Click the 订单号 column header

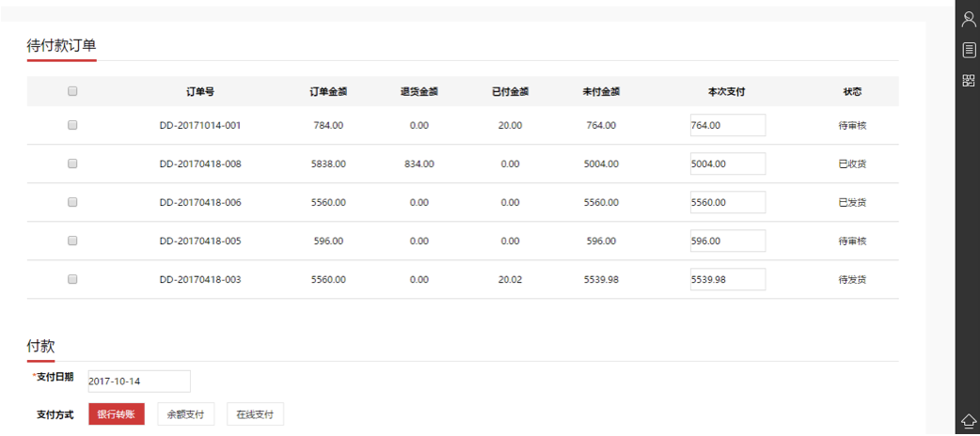click(200, 91)
